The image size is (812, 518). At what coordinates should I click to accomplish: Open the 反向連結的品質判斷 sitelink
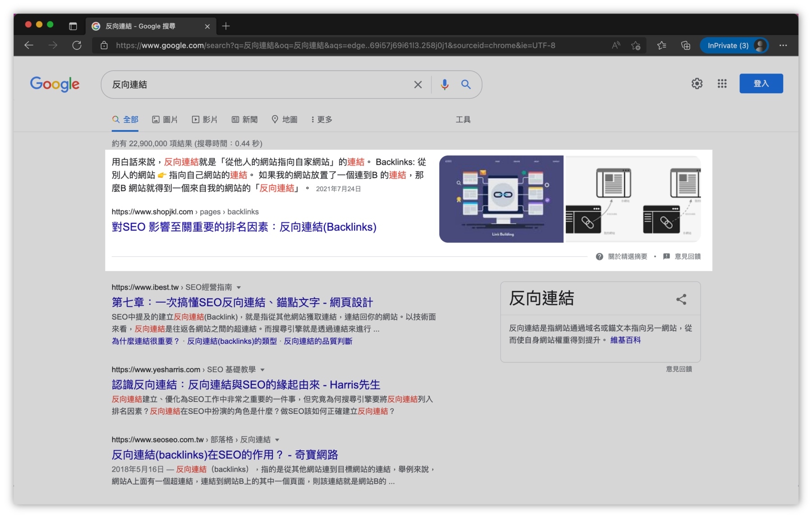point(318,341)
